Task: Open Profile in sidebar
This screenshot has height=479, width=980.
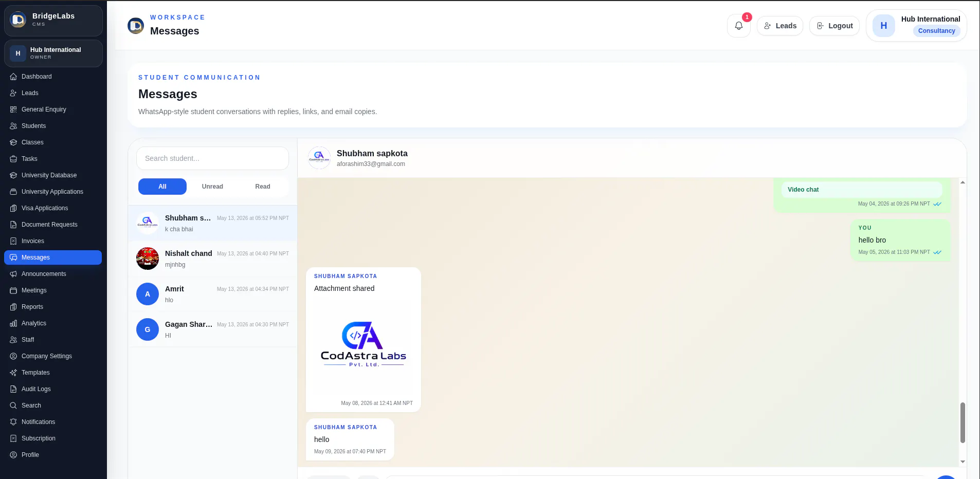Action: pos(53,455)
